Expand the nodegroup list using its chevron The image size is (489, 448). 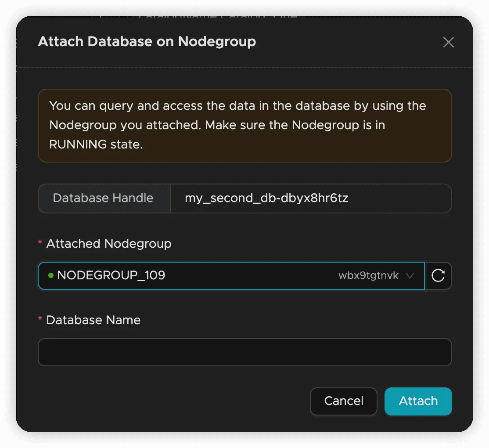(x=410, y=276)
